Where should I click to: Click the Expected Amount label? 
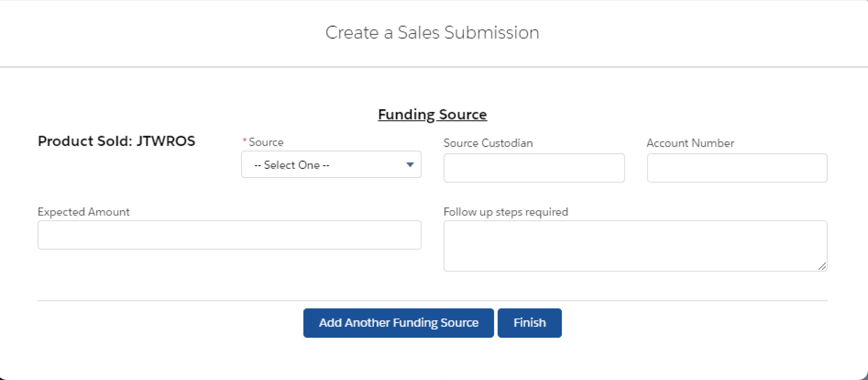pos(84,212)
